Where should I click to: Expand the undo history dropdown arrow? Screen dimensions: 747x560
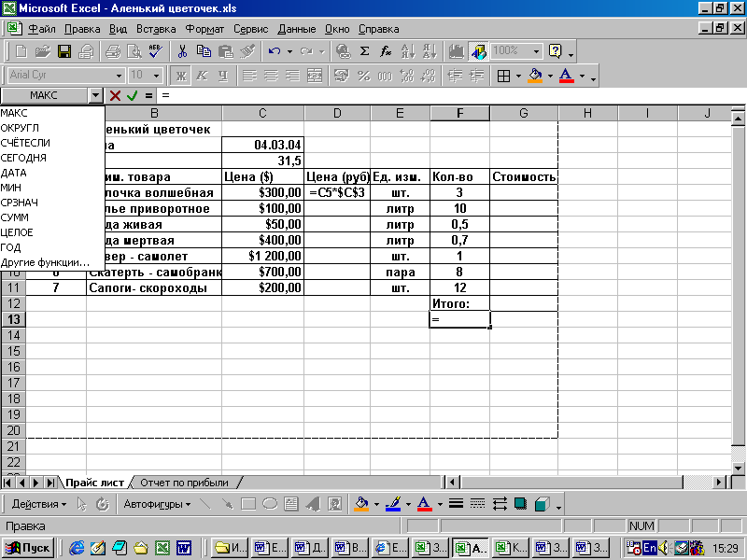point(289,51)
